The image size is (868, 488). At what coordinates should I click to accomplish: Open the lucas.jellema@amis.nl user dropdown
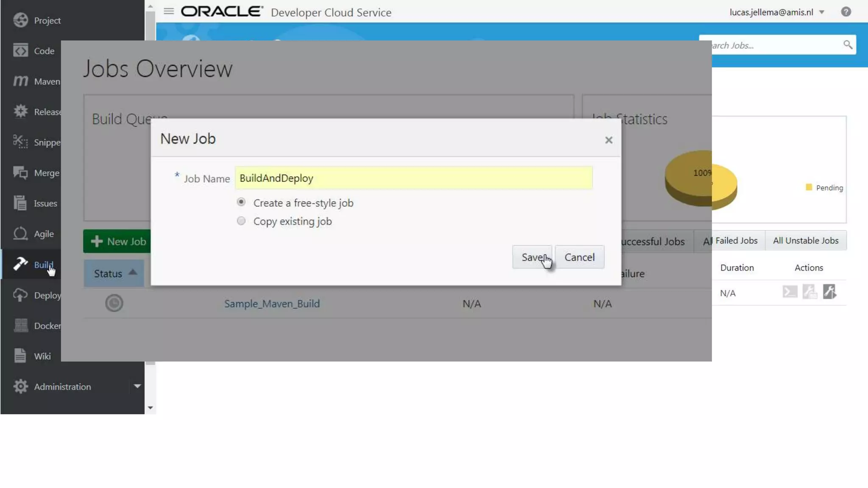[821, 12]
